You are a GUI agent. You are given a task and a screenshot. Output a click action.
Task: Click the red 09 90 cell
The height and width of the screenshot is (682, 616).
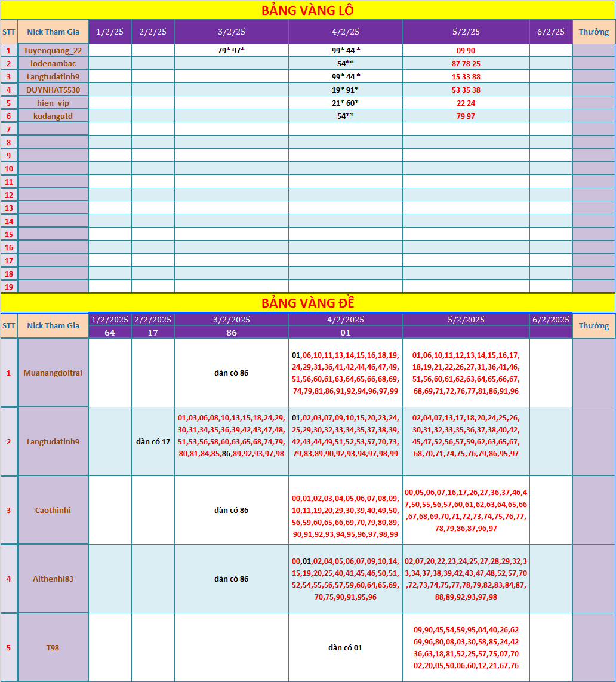coord(466,50)
